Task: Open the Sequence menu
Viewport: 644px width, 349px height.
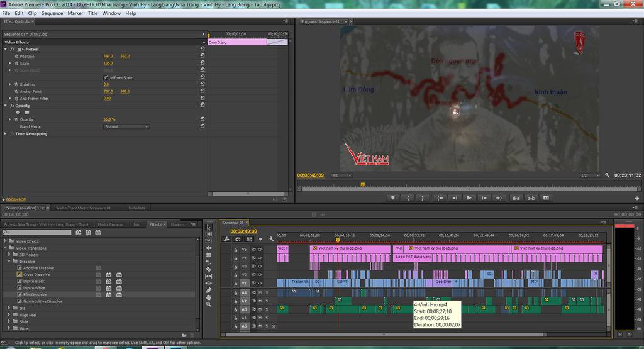Action: click(52, 13)
